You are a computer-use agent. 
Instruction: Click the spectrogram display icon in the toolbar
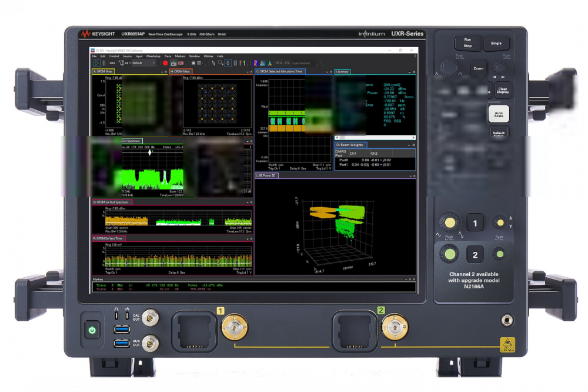pyautogui.click(x=255, y=63)
